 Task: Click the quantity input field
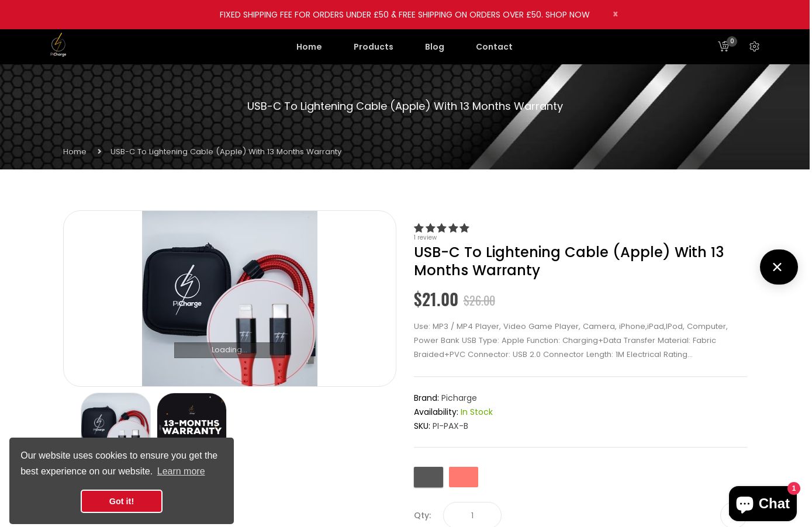472,515
